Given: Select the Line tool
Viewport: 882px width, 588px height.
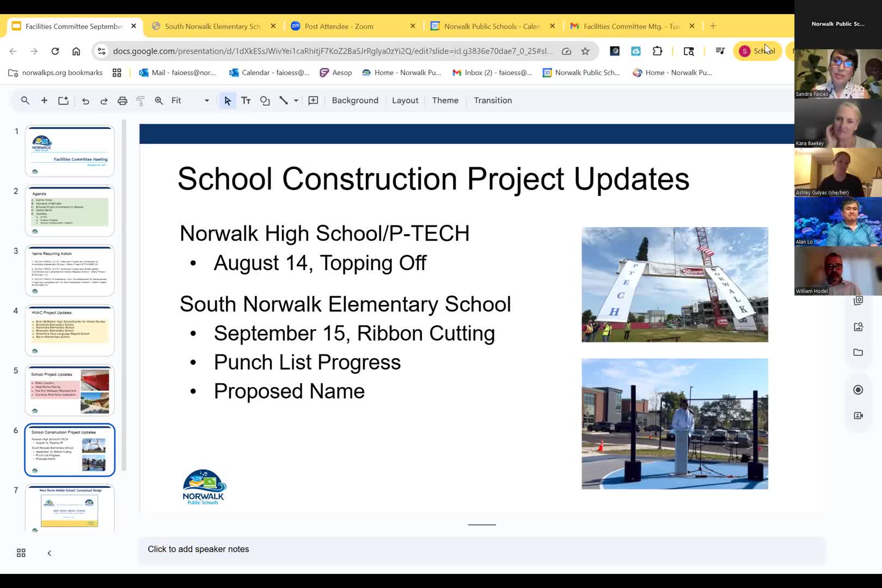Looking at the screenshot, I should 284,100.
